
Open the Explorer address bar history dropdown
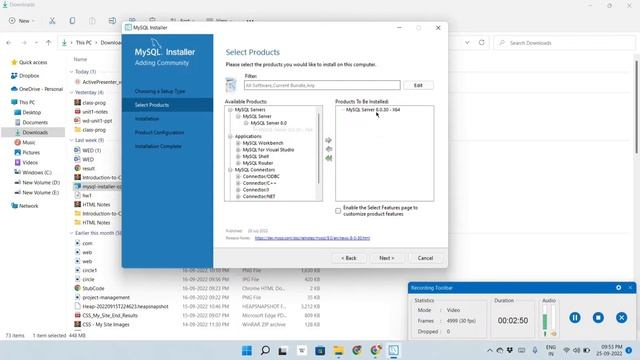467,42
